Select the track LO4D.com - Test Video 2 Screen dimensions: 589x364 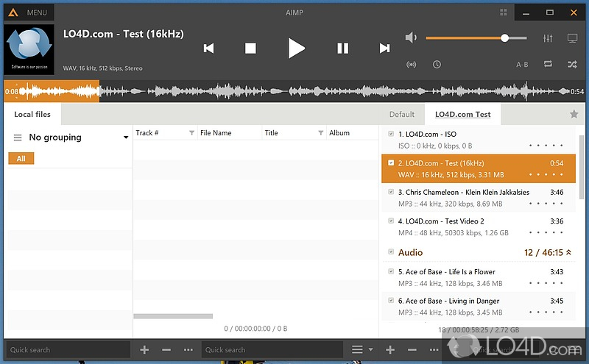(x=479, y=226)
